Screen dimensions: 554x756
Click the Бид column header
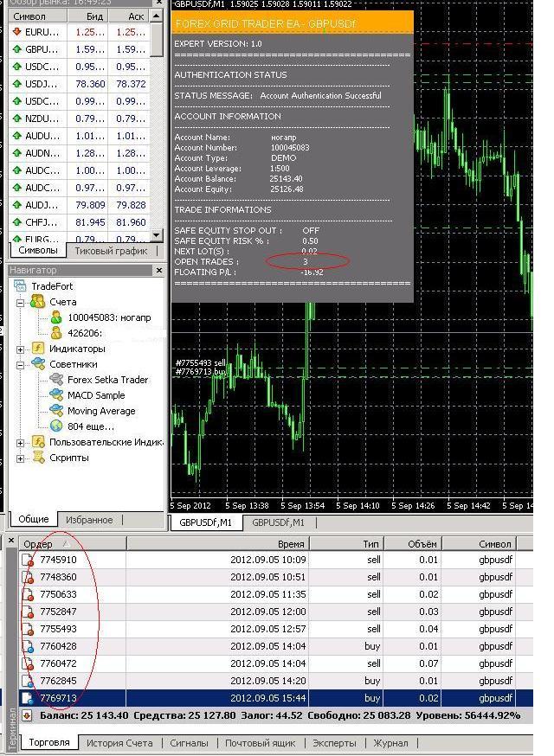click(x=87, y=16)
